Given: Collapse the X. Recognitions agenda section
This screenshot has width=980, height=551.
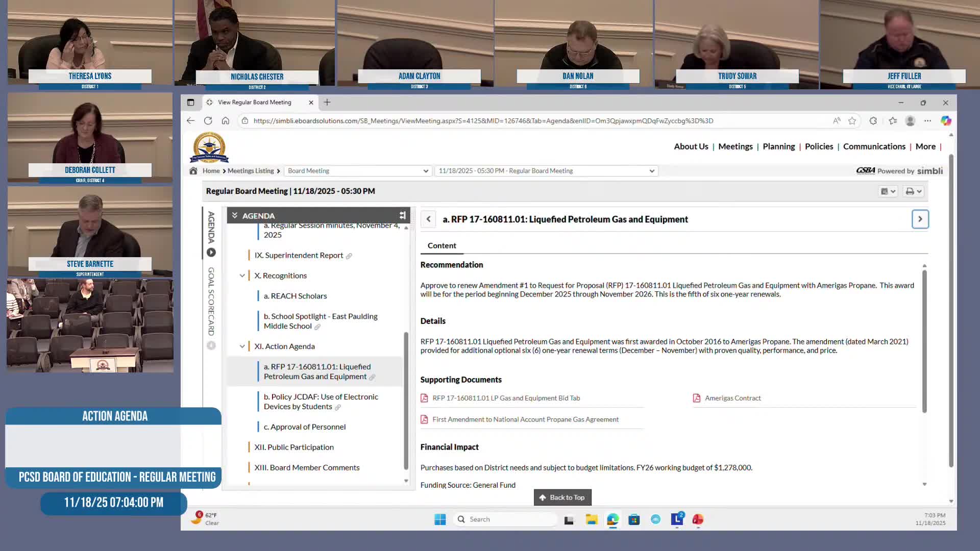Looking at the screenshot, I should click(243, 275).
